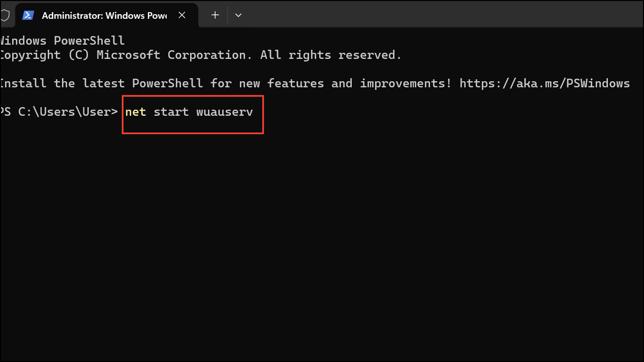This screenshot has height=362, width=644.
Task: Click the word "start" in the command
Action: (171, 112)
